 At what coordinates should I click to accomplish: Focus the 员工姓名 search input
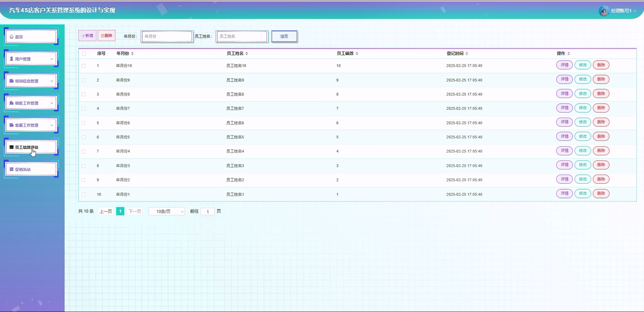pyautogui.click(x=242, y=36)
